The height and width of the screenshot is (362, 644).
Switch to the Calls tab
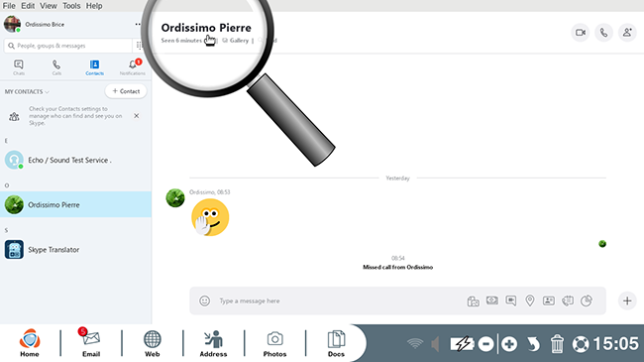coord(56,67)
